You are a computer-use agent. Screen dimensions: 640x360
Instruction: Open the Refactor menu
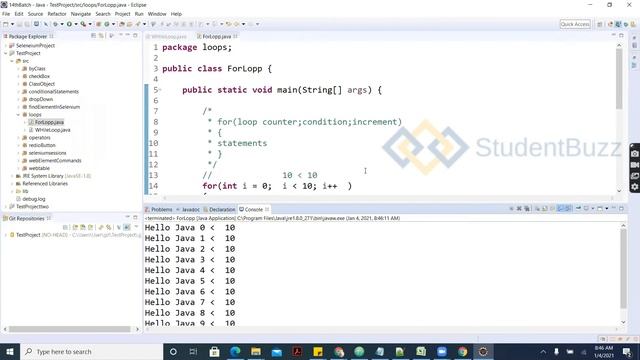[57, 14]
